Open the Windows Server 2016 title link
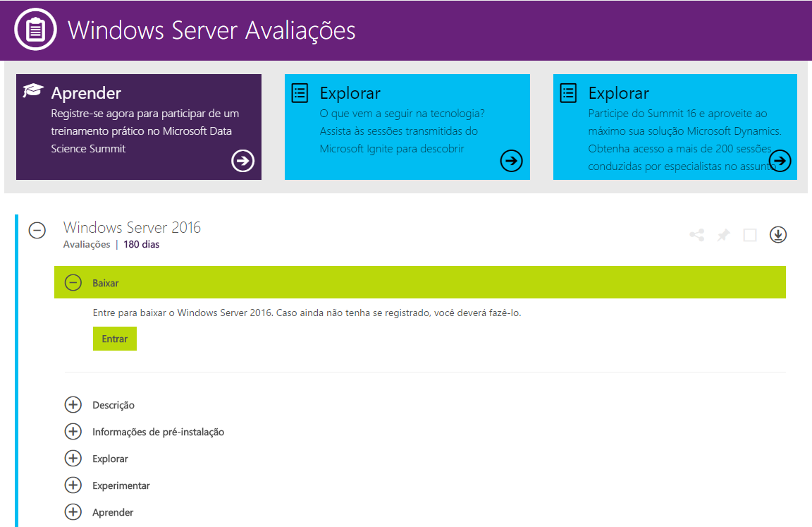Viewport: 812px width, 527px height. click(x=132, y=227)
